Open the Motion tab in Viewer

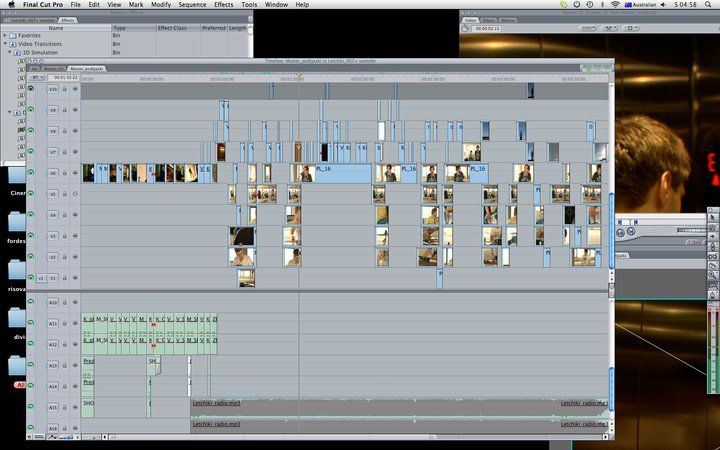(x=507, y=20)
